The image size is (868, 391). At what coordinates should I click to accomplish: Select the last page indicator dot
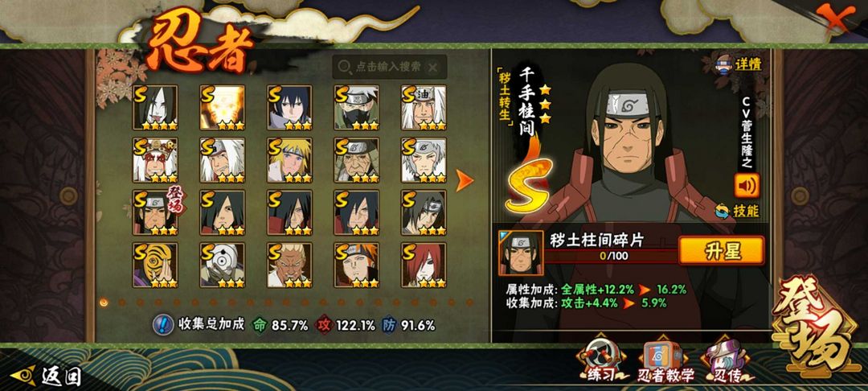pos(469,303)
